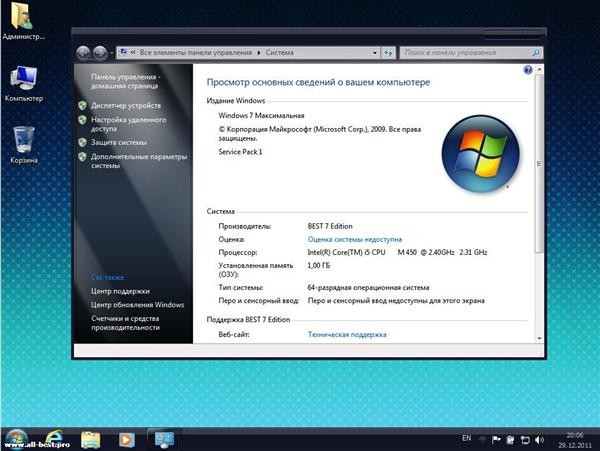Image resolution: width=600 pixels, height=451 pixels.
Task: Click scrollbar down arrow in System window
Action: pos(539,338)
